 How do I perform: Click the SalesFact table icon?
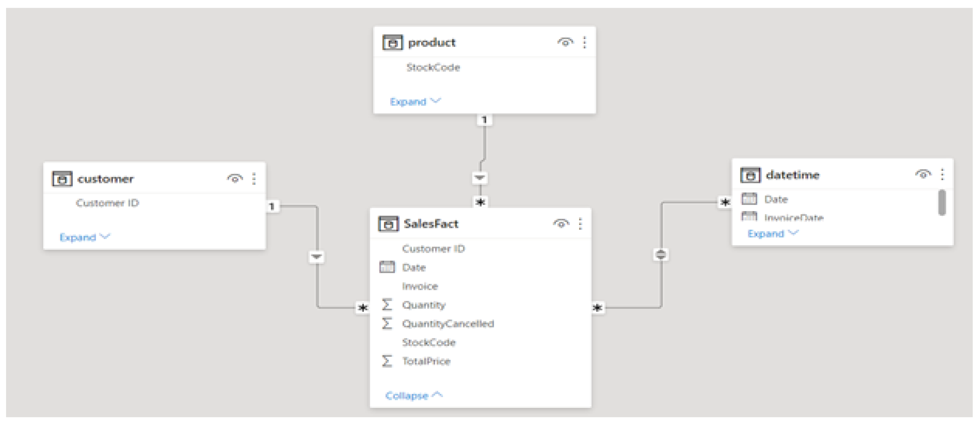coord(388,224)
